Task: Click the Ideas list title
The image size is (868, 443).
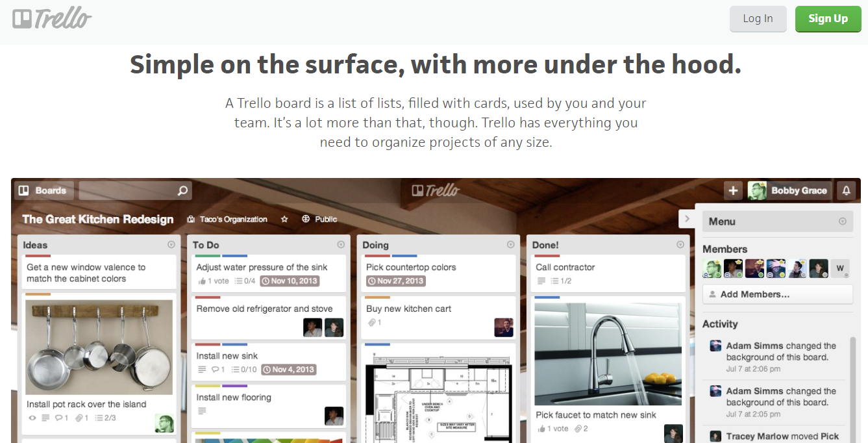Action: point(35,245)
